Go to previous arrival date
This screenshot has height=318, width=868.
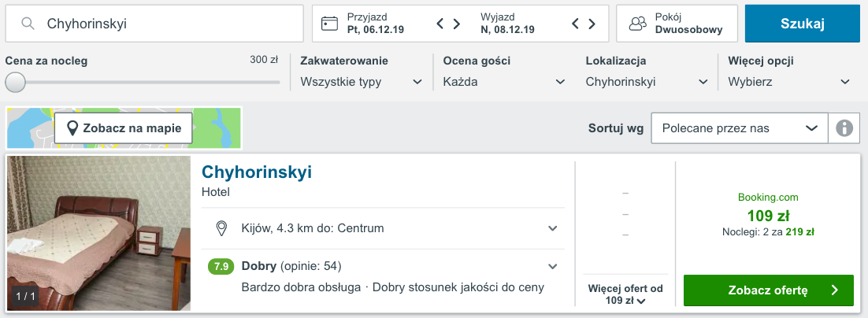(x=441, y=24)
